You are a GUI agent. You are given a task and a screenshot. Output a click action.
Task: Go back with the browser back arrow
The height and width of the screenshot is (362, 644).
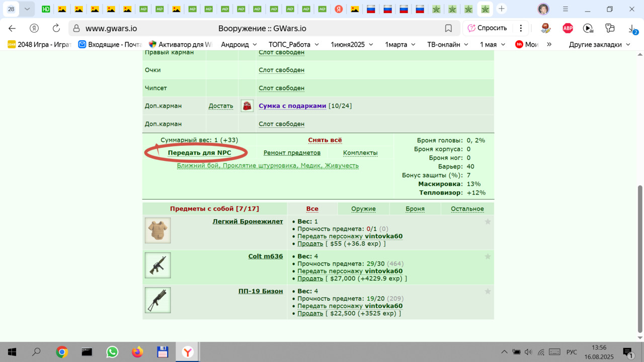[x=12, y=28]
